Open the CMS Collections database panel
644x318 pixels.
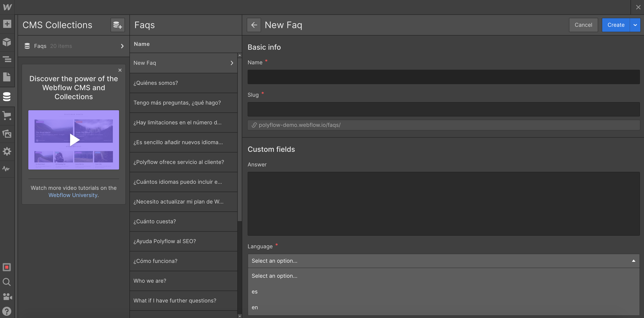click(7, 96)
